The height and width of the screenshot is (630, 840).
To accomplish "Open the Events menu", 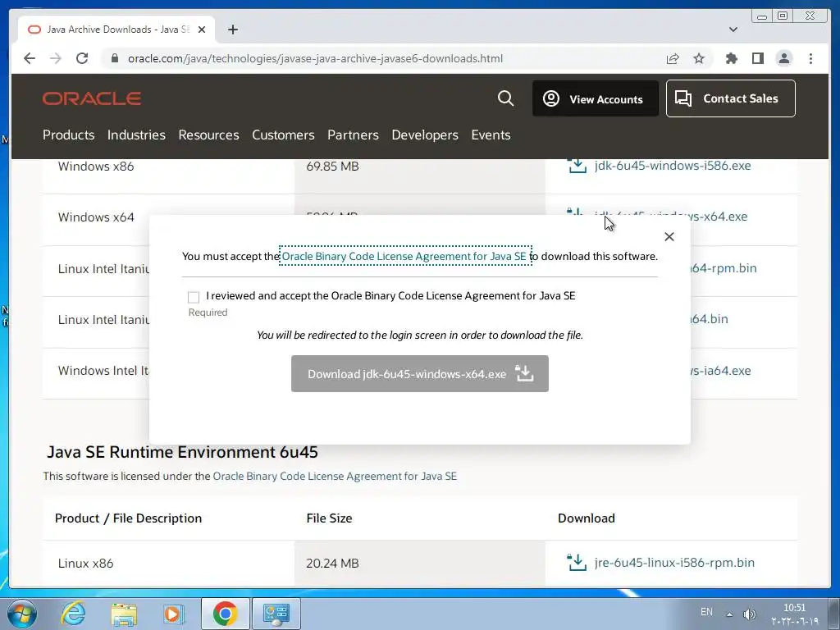I will tap(491, 135).
